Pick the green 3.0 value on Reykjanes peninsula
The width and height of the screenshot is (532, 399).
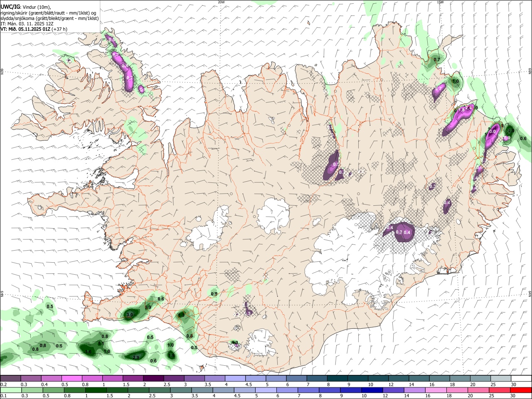point(129,315)
